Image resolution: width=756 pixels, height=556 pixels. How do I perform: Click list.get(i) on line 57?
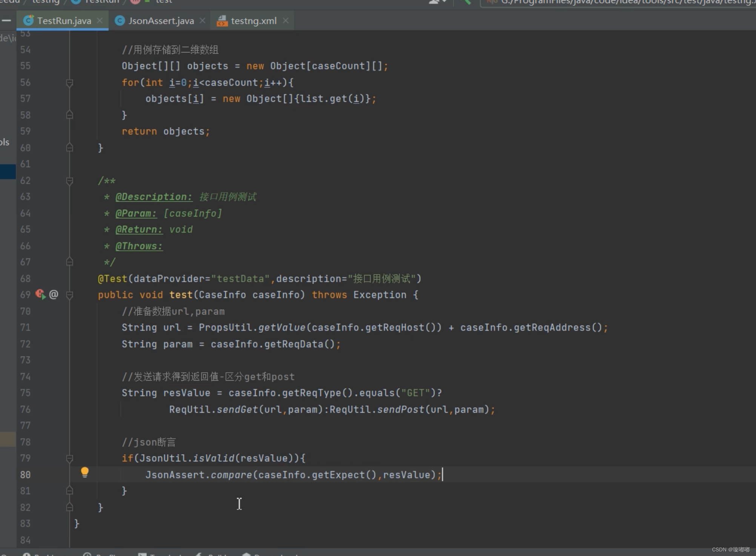pos(332,99)
